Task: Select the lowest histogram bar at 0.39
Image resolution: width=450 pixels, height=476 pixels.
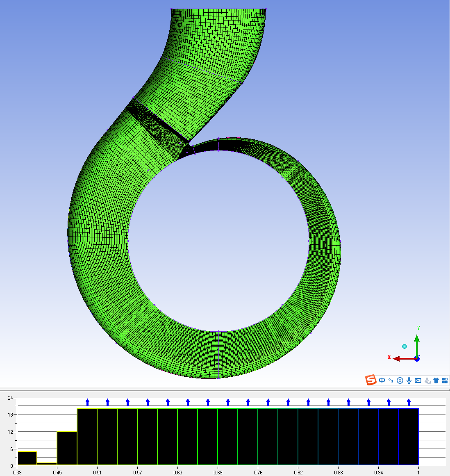Action: click(x=27, y=458)
